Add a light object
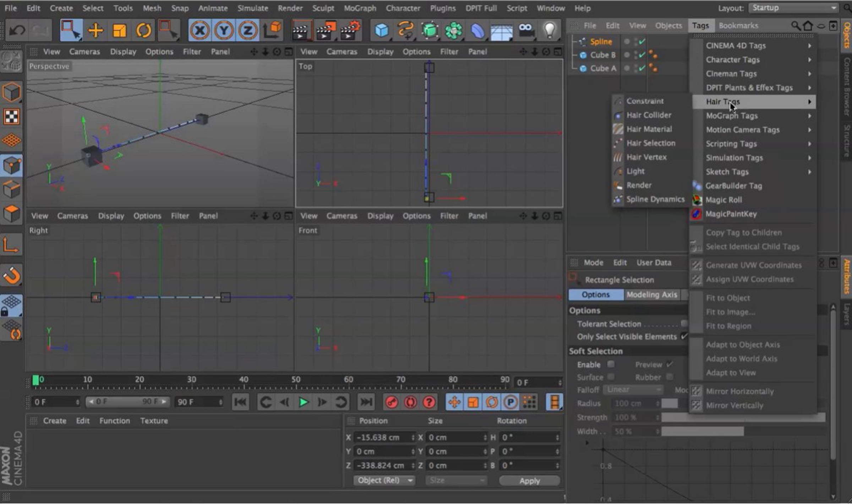 (550, 31)
